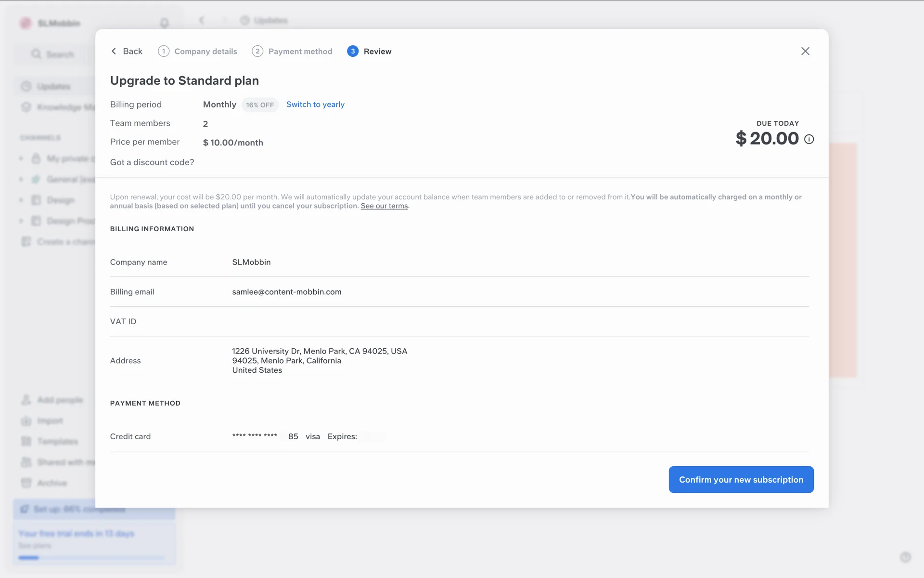Open the Import sidebar icon
924x578 pixels.
pyautogui.click(x=26, y=420)
